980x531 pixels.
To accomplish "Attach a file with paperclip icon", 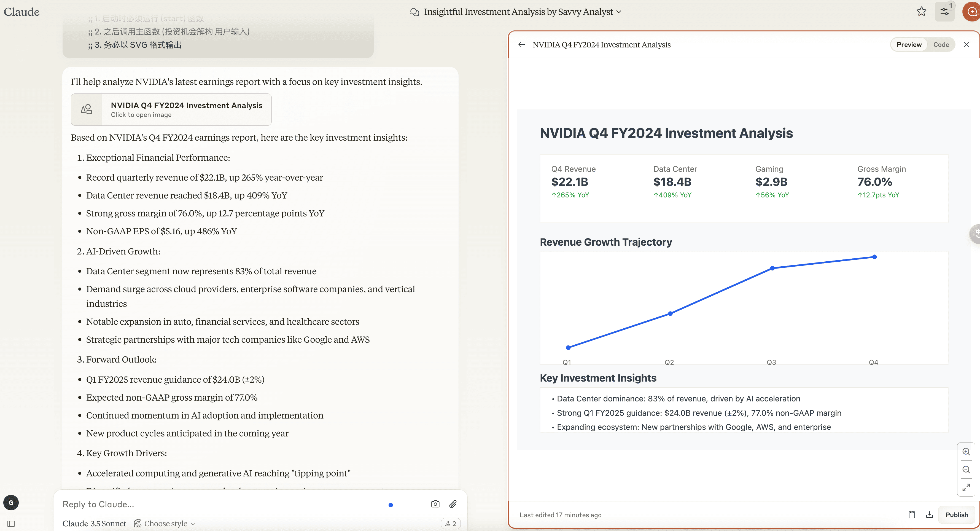I will pos(453,504).
